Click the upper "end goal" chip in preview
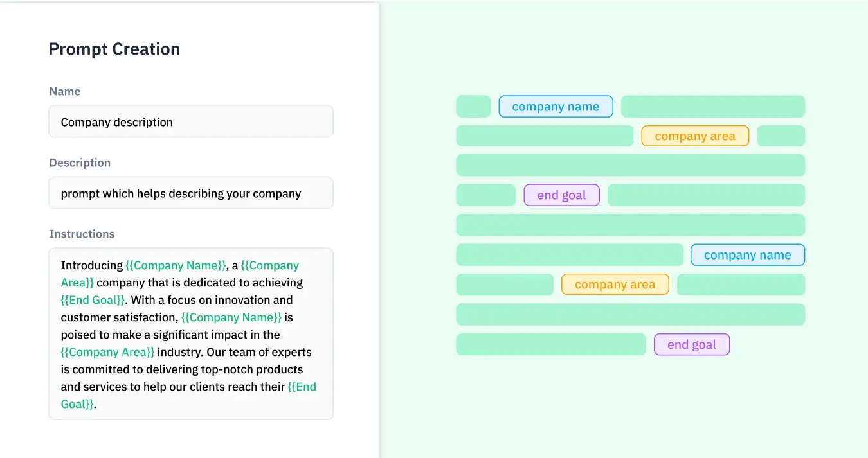The image size is (868, 458). click(561, 195)
